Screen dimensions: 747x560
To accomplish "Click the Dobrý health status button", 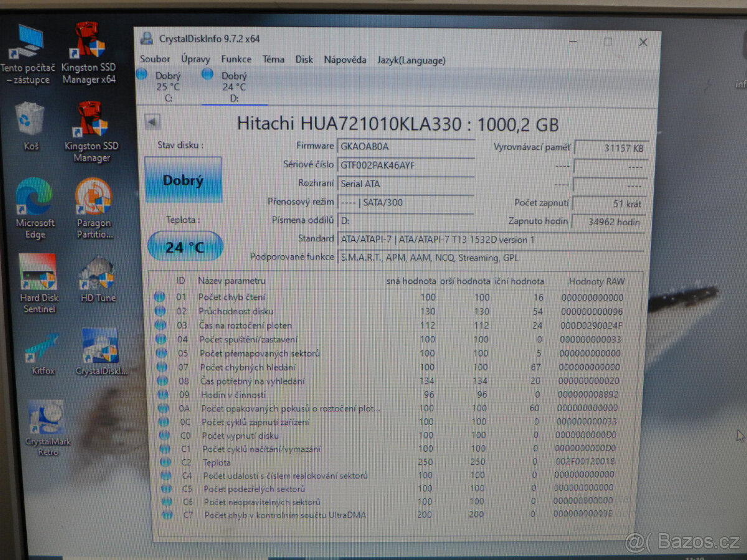I will pos(183,180).
